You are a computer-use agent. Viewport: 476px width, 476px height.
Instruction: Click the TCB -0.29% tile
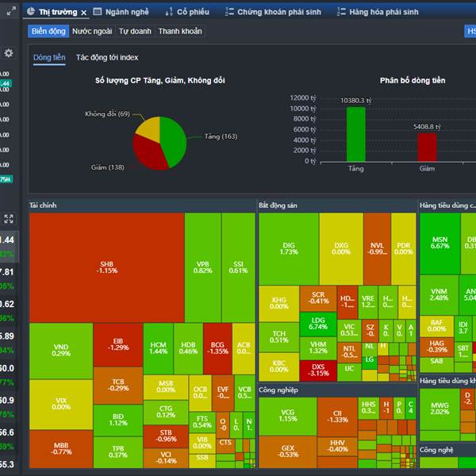coord(118,386)
